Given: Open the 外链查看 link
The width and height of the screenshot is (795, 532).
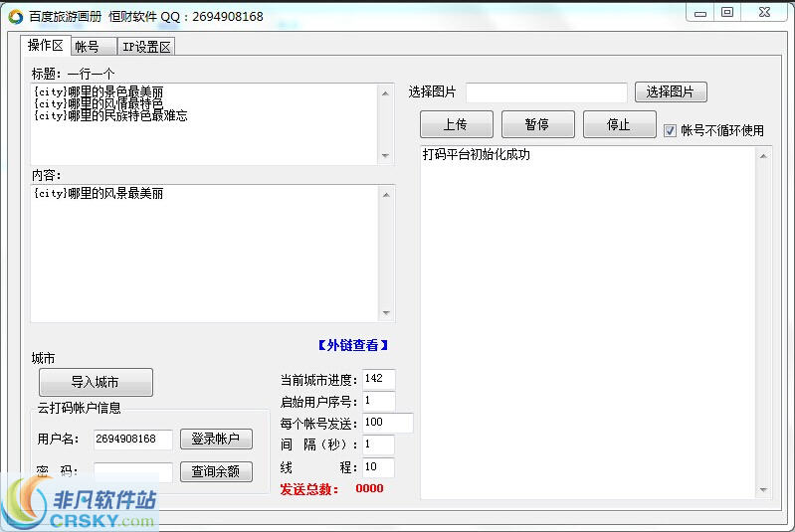Looking at the screenshot, I should click(x=353, y=345).
